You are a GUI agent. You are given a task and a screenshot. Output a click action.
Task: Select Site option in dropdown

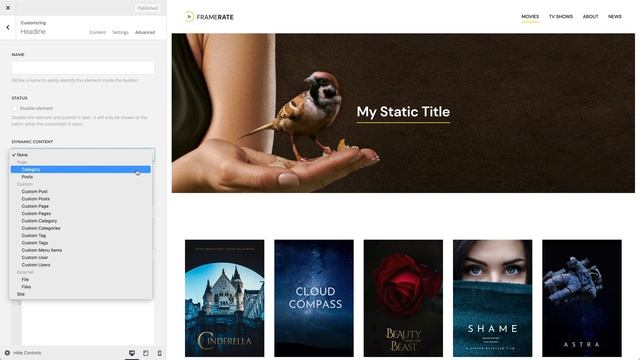80,294
